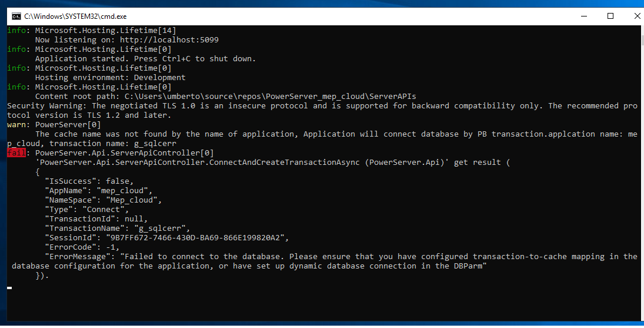Maximize the command prompt window
Viewport: 644px width, 328px height.
click(x=610, y=16)
